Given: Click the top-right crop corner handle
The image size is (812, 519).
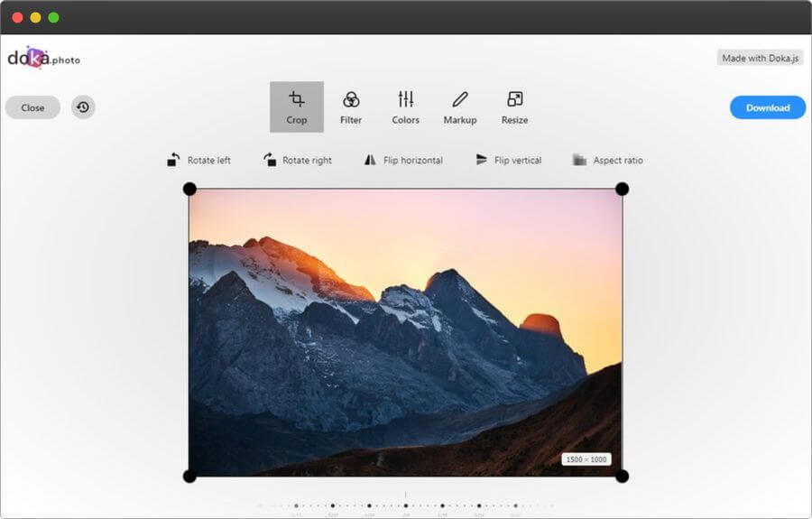Looking at the screenshot, I should pos(622,189).
